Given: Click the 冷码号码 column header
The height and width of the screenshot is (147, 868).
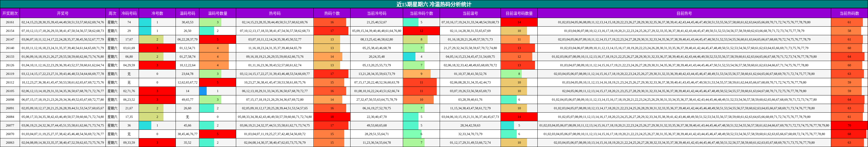Looking at the screenshot, I should (x=129, y=14).
